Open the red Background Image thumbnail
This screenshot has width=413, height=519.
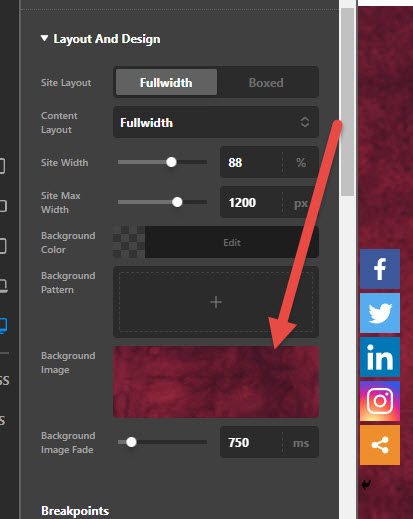pos(216,382)
